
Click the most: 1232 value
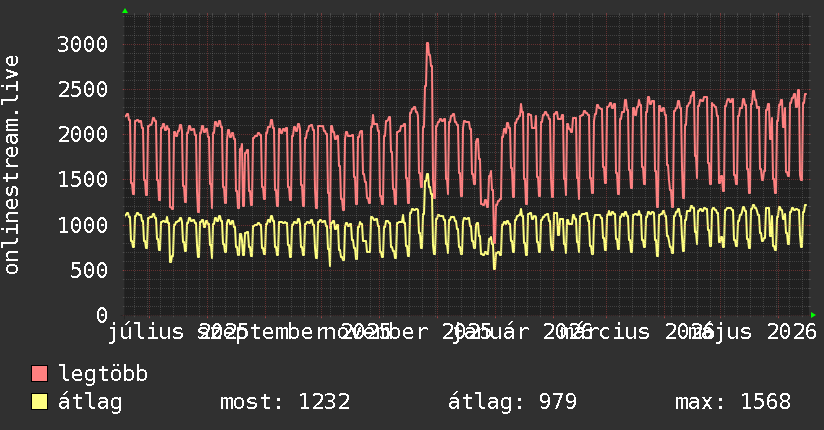coord(285,402)
